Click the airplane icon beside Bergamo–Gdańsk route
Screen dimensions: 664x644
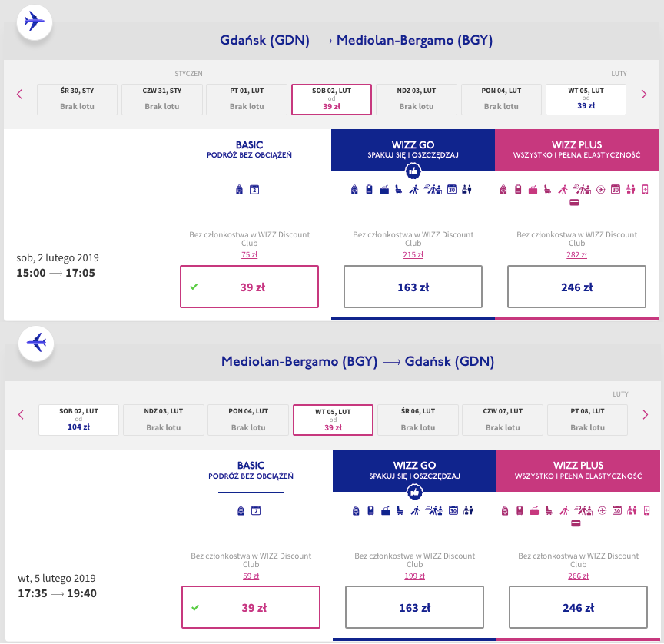pos(36,342)
